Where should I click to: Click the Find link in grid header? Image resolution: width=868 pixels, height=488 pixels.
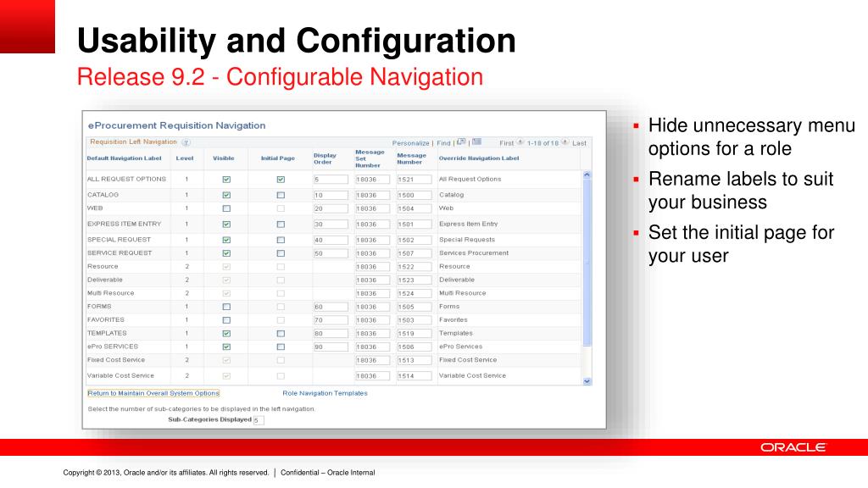[443, 142]
